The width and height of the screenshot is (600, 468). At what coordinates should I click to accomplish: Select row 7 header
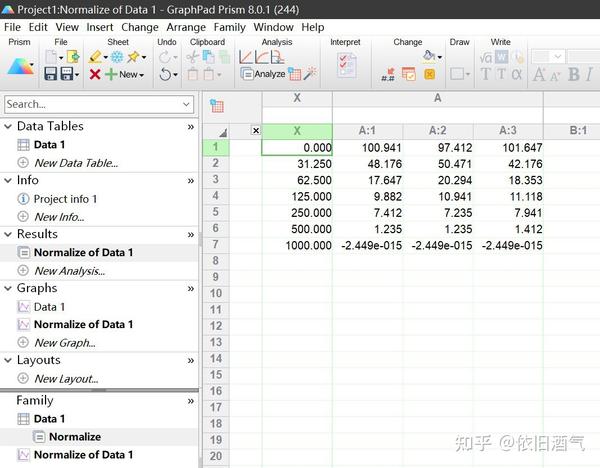tap(215, 244)
